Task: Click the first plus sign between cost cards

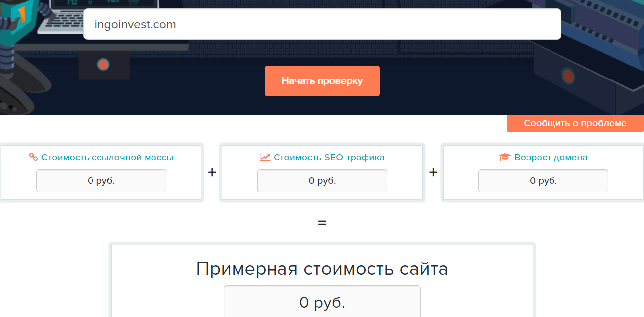Action: [x=212, y=173]
